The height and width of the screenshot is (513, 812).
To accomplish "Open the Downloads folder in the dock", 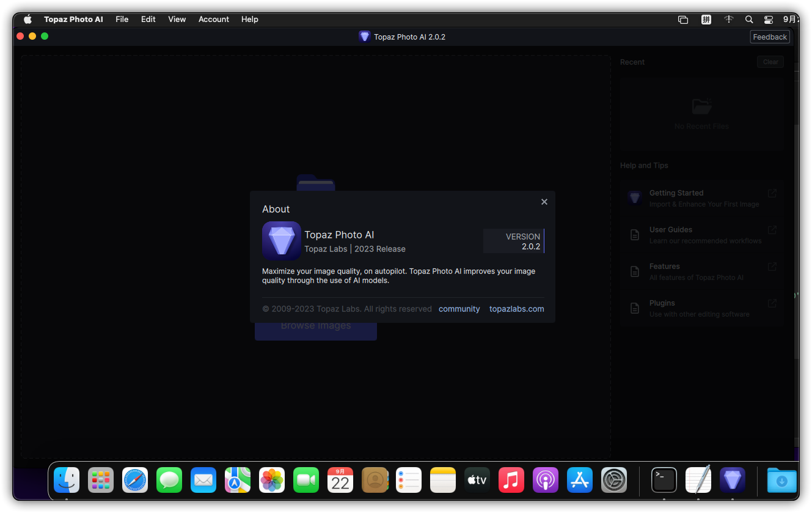I will (782, 480).
